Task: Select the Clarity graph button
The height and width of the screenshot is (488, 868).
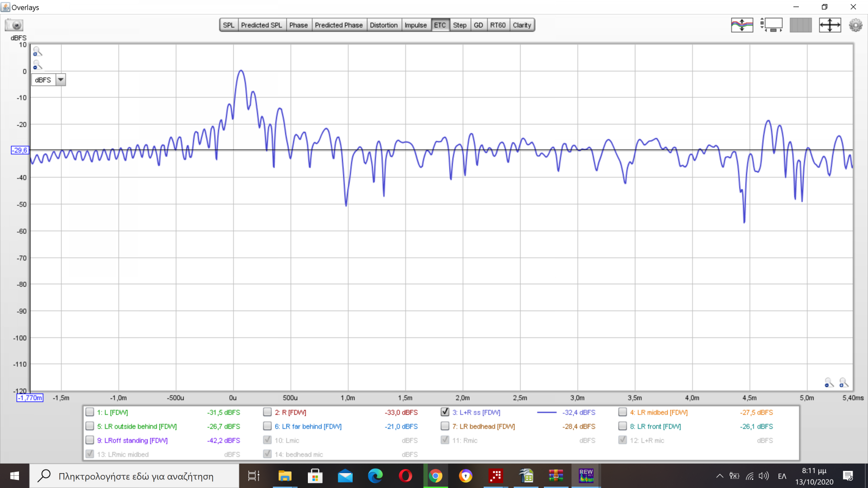Action: (x=522, y=25)
